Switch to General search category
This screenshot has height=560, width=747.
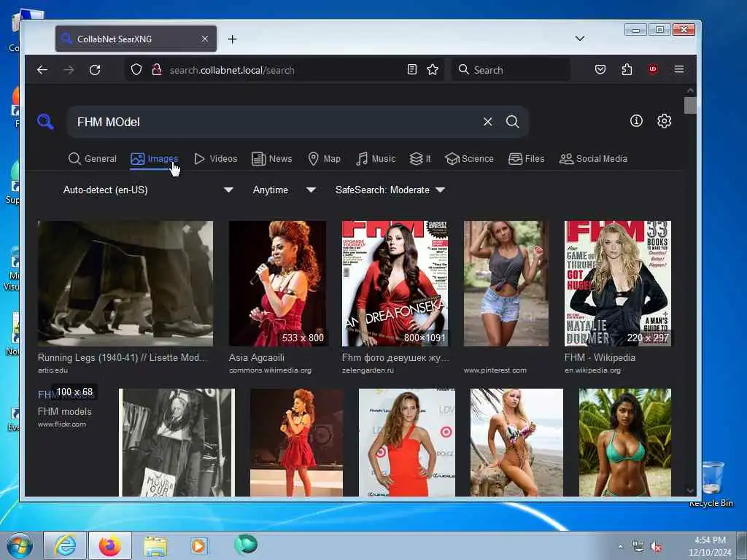(x=93, y=158)
